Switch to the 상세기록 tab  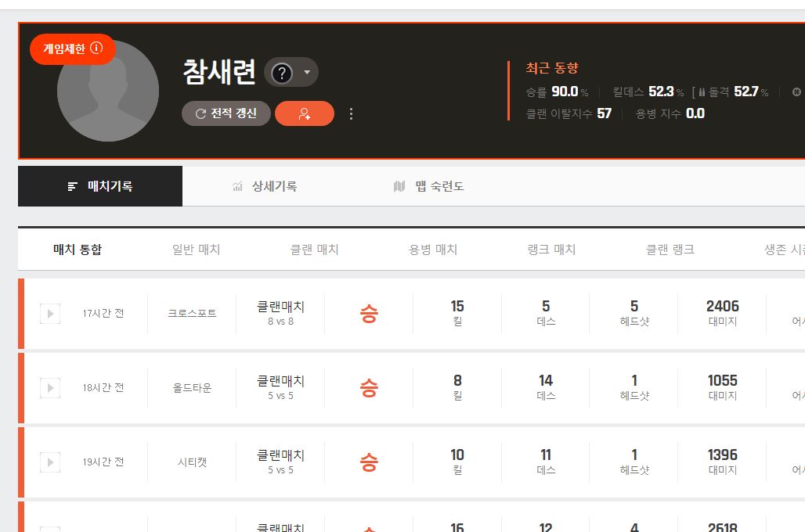pos(265,186)
